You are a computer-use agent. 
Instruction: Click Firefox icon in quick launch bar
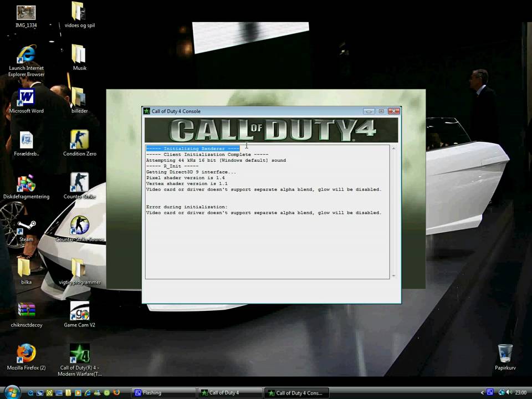116,392
